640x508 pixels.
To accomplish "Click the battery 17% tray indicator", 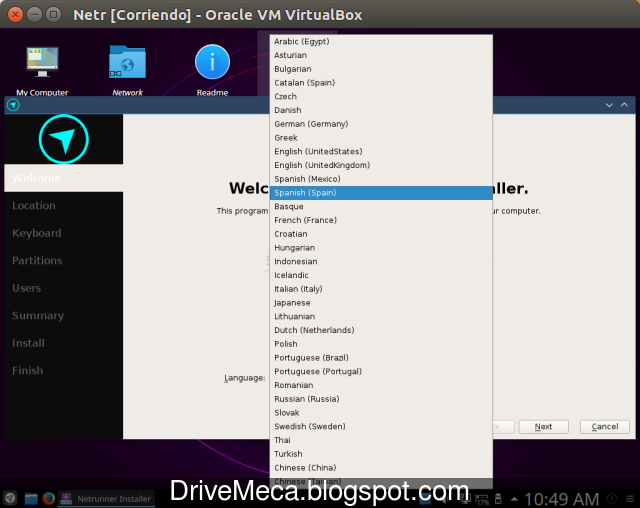I will click(x=482, y=499).
